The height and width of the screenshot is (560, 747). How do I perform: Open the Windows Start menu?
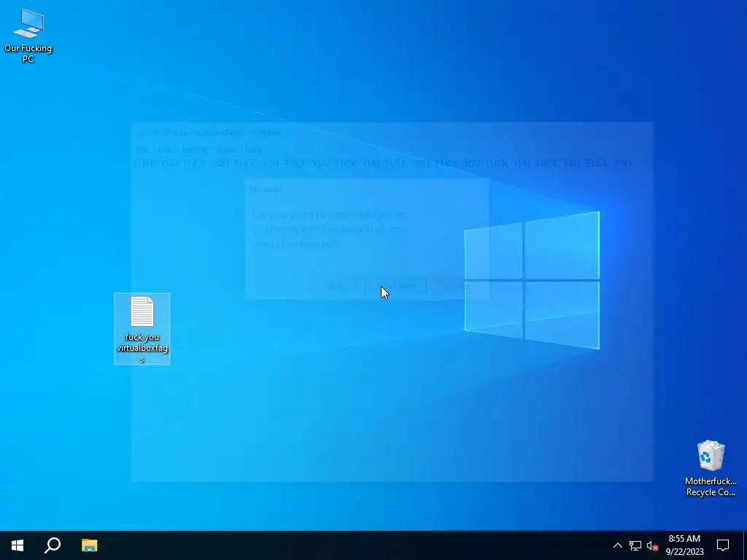point(18,545)
